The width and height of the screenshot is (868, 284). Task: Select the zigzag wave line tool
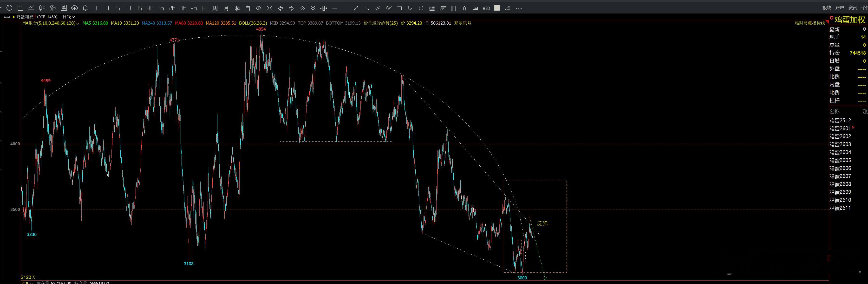pos(389,8)
